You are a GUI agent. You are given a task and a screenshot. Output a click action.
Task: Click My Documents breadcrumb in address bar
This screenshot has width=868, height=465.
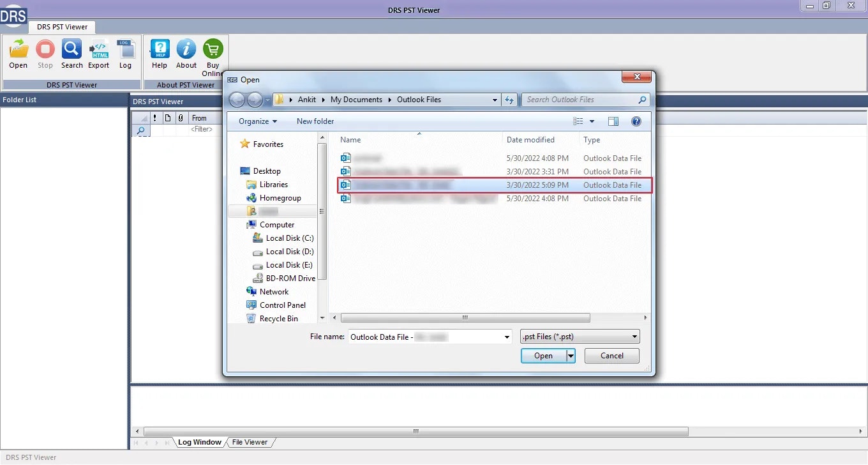pos(356,100)
